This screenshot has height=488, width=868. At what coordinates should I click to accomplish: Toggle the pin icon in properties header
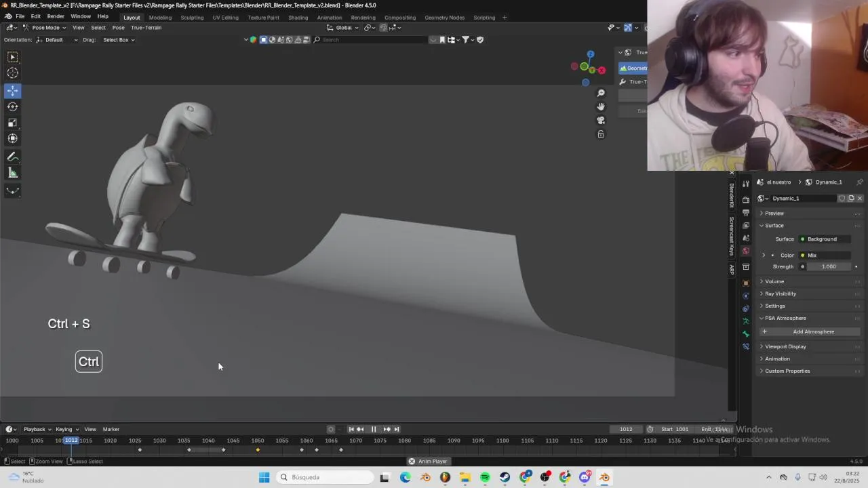click(x=860, y=182)
